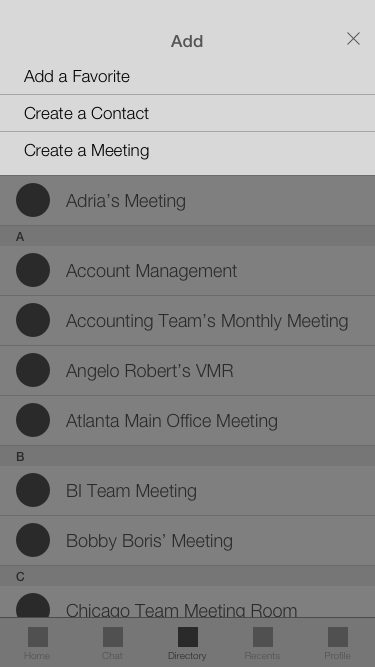The width and height of the screenshot is (375, 667).
Task: Select Atlanta Main Office Meeting
Action: pos(188,420)
